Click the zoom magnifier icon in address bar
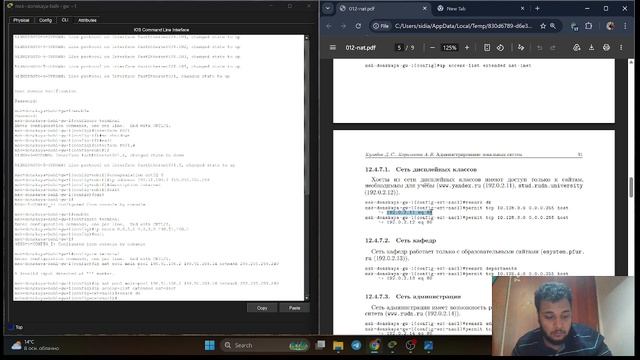This screenshot has width=640, height=360. coord(553,26)
